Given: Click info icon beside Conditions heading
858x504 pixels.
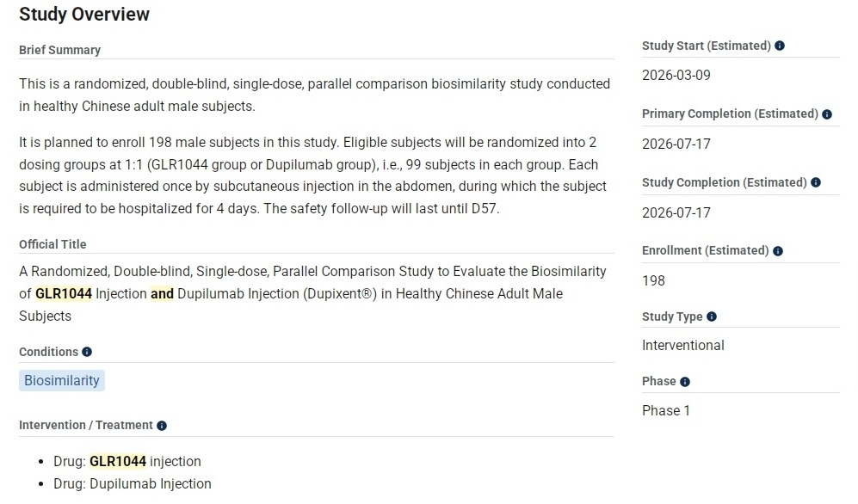Looking at the screenshot, I should (x=87, y=352).
